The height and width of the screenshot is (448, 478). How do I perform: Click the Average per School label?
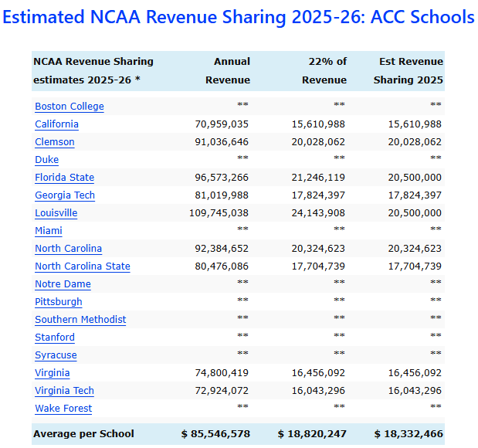coord(83,434)
